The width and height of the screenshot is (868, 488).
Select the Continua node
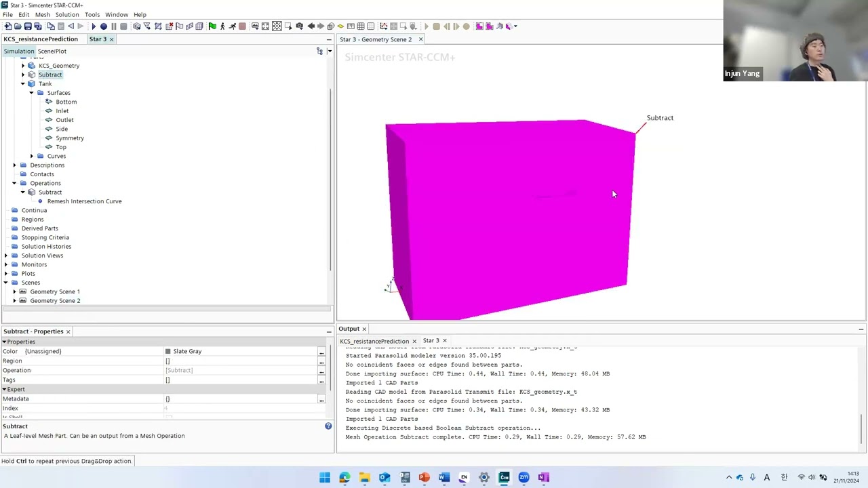point(34,210)
